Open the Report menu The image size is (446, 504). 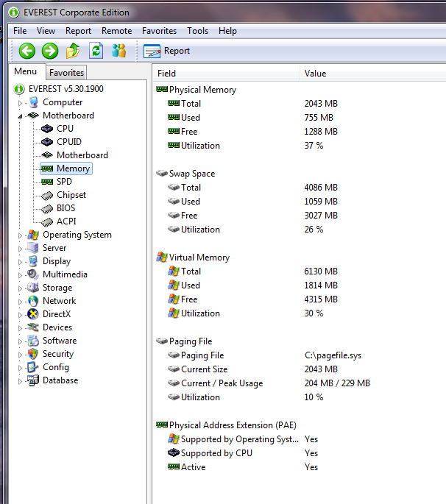(x=78, y=31)
